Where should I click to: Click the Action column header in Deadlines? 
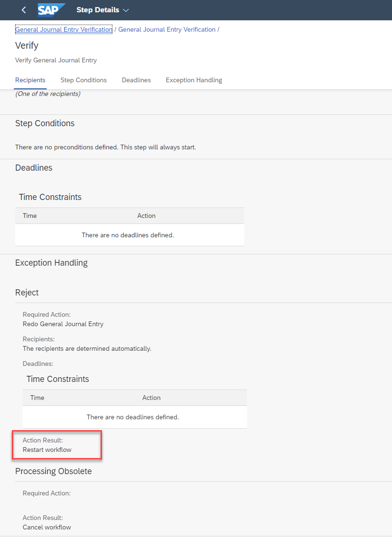146,216
